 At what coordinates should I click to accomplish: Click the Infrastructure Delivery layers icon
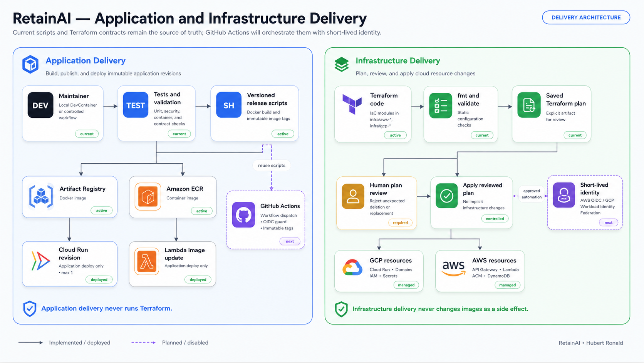[x=341, y=64]
